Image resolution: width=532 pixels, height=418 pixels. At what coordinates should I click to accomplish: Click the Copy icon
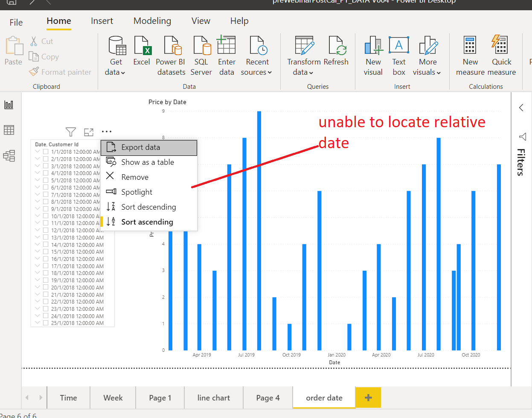(34, 56)
